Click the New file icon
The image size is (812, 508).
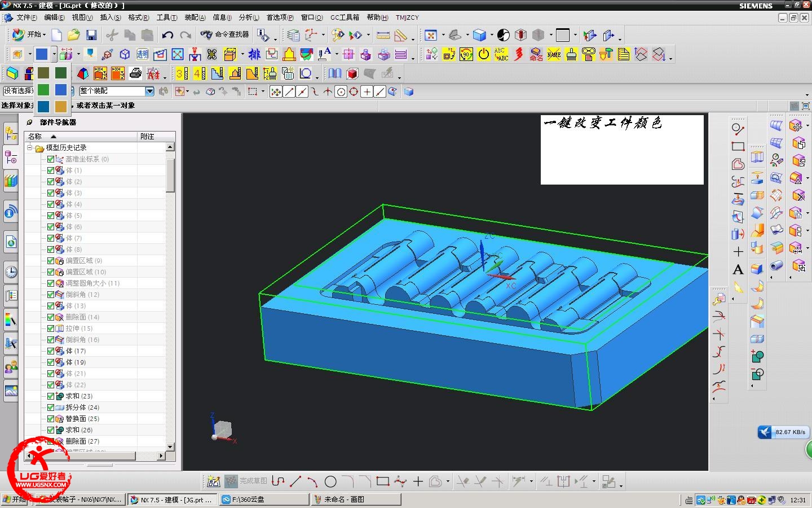56,35
